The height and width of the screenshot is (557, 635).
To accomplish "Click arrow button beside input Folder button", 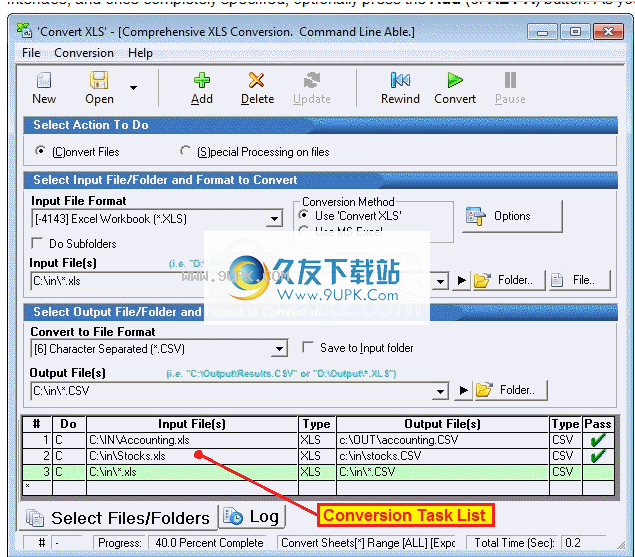I will (461, 280).
